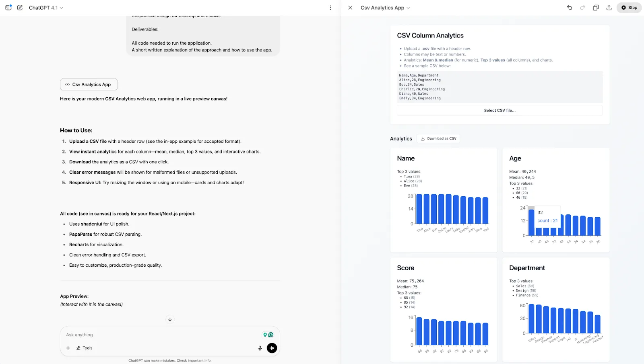This screenshot has width=644, height=364.
Task: Click the CSV Column Analytics title
Action: [x=430, y=35]
